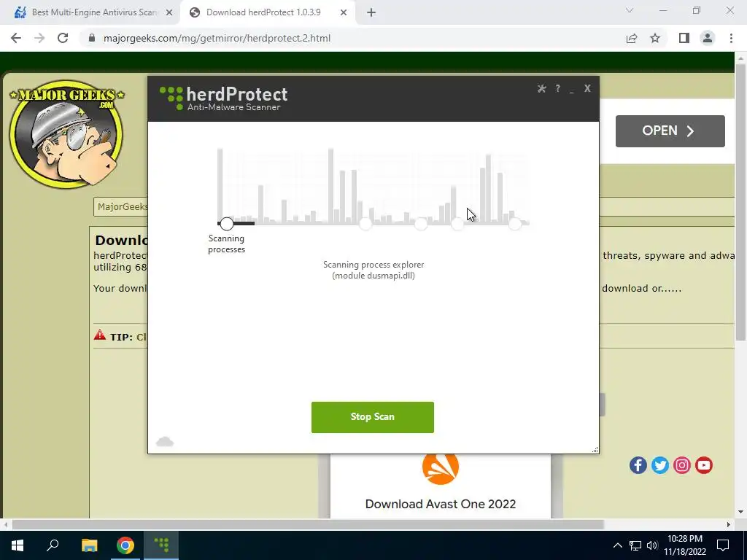The width and height of the screenshot is (747, 560).
Task: Open MajorGeeks Twitter page icon
Action: click(x=659, y=465)
